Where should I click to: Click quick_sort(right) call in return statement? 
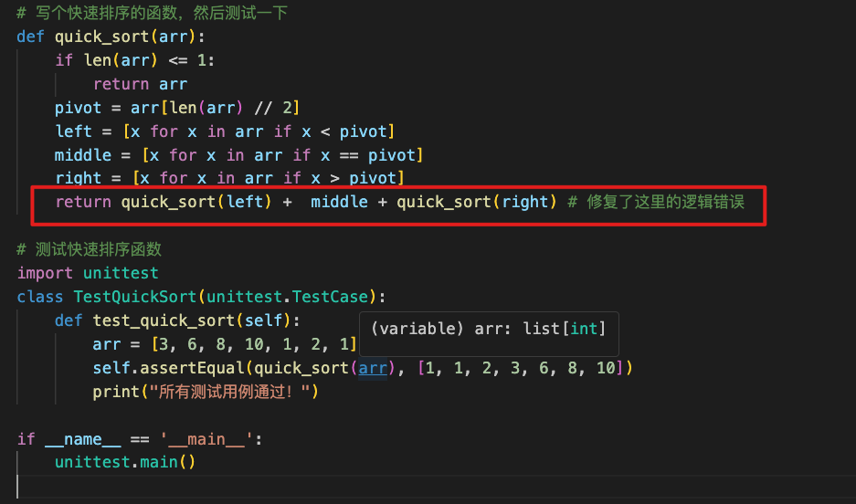[476, 202]
